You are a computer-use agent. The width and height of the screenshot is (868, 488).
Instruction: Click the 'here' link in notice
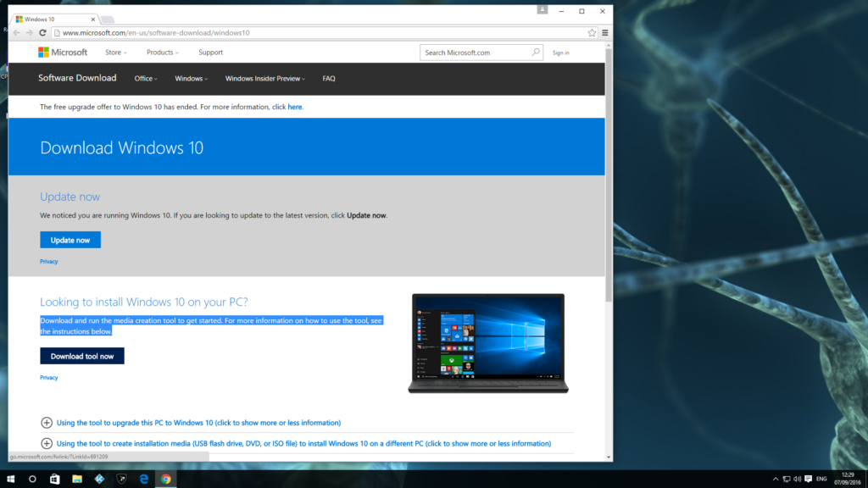(294, 107)
